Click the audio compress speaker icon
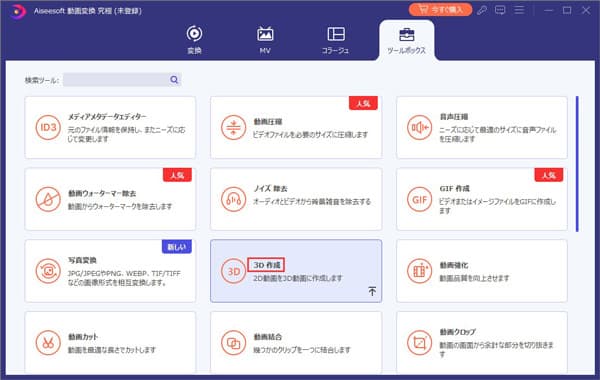Screen dimensions: 600x380 pos(419,127)
